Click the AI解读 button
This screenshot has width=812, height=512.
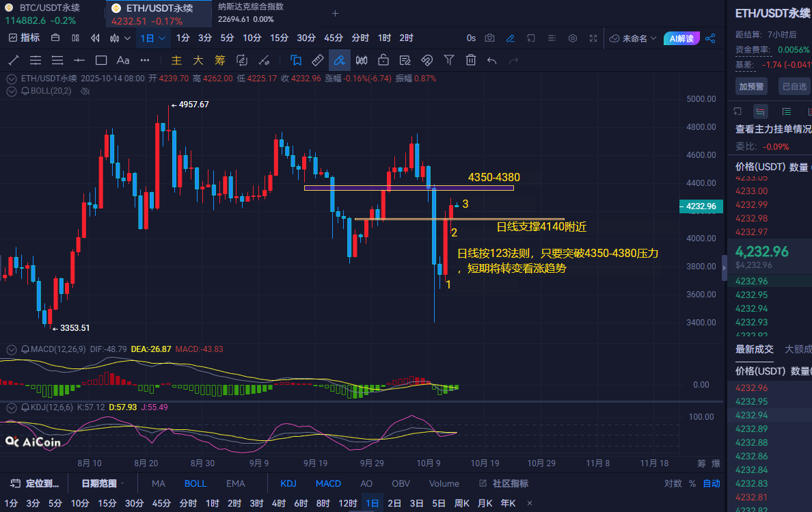[681, 38]
